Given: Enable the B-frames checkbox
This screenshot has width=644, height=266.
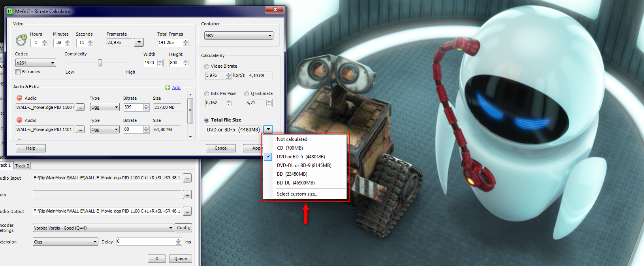Looking at the screenshot, I should tap(18, 72).
